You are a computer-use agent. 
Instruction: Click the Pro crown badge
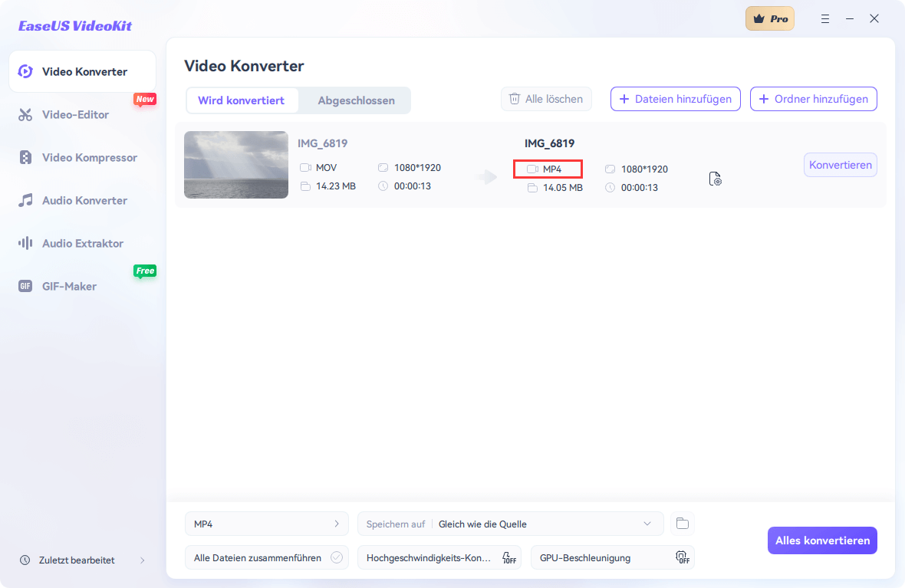[770, 18]
